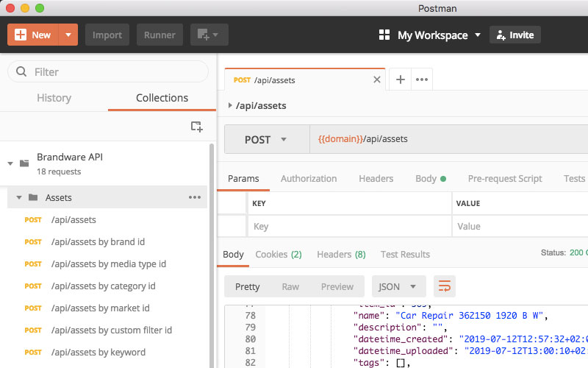588x368 pixels.
Task: Toggle the wrap lines icon
Action: (x=445, y=286)
